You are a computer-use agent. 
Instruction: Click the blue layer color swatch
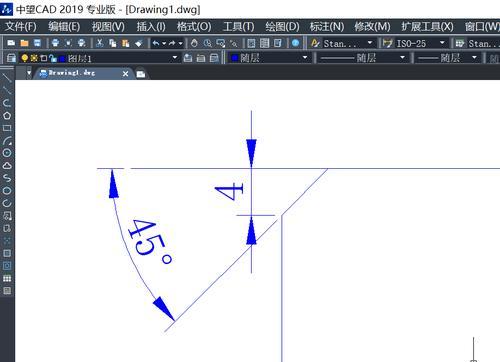coord(62,59)
